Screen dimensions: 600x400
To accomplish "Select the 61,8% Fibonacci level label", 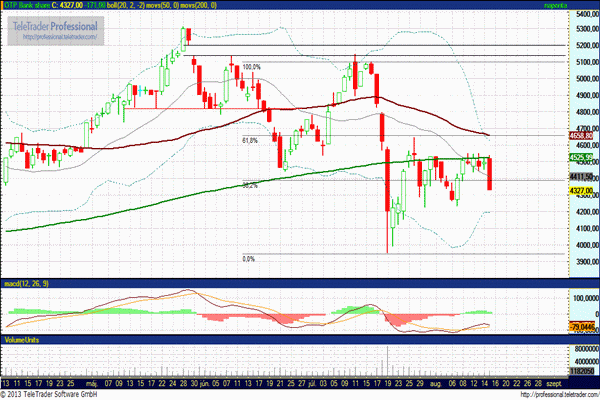I will 250,141.
